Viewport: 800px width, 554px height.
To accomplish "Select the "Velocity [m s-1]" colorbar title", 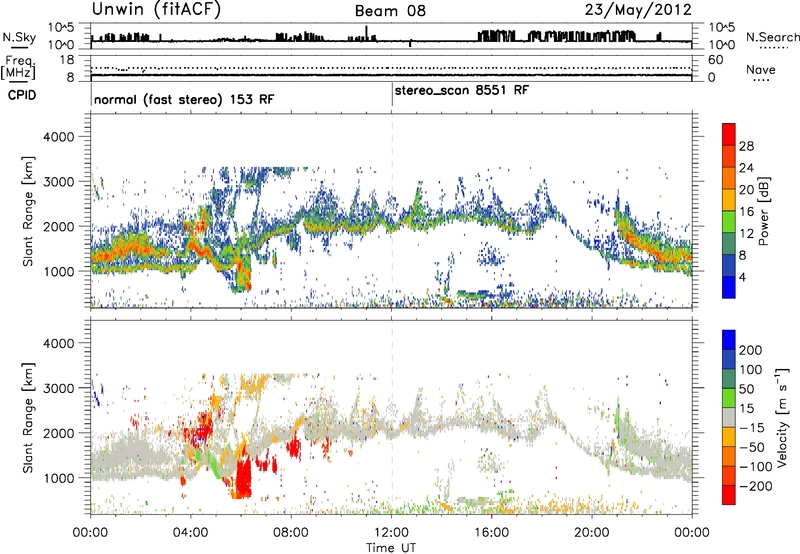I will 782,417.
